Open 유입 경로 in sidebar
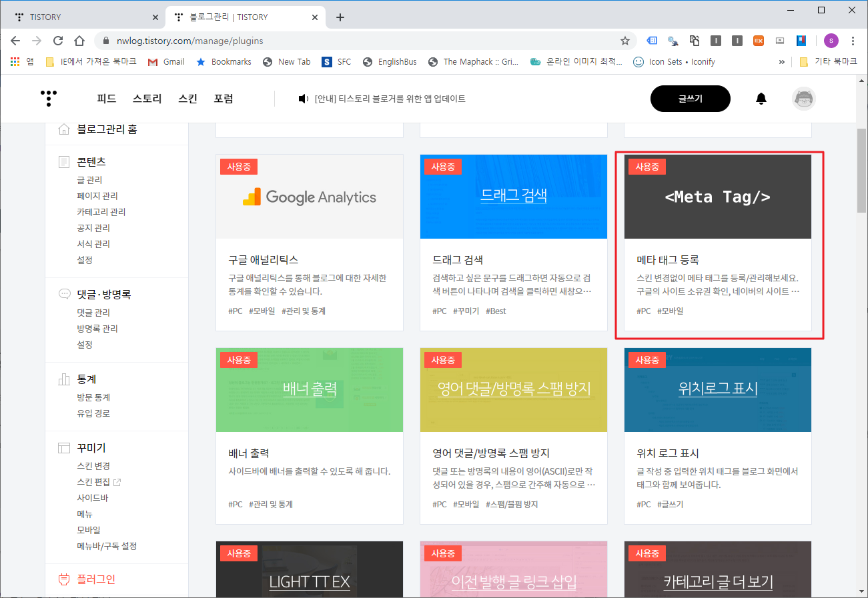This screenshot has height=598, width=868. 93,413
